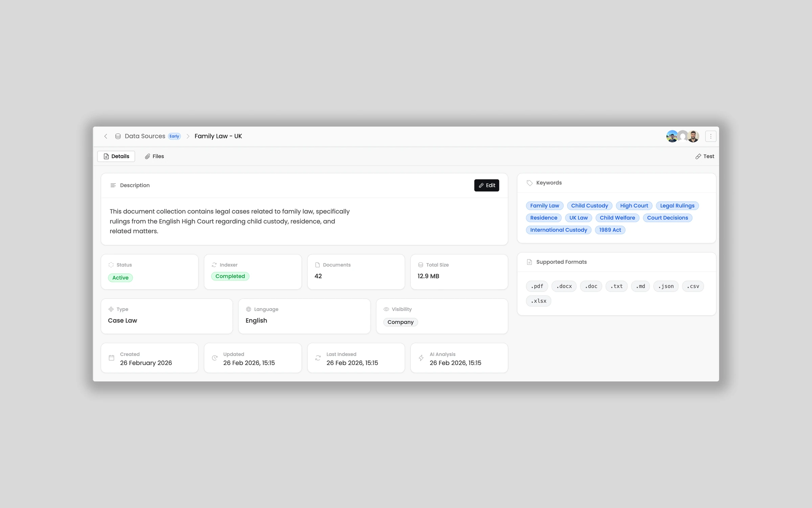Click the lightning icon in AI Analysis card
Viewport: 812px width, 508px height.
[421, 358]
